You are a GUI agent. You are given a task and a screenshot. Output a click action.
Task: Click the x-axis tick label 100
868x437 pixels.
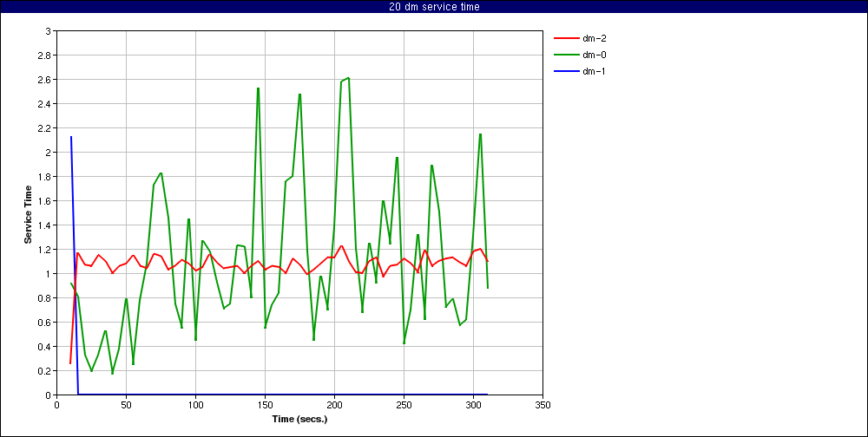click(195, 405)
